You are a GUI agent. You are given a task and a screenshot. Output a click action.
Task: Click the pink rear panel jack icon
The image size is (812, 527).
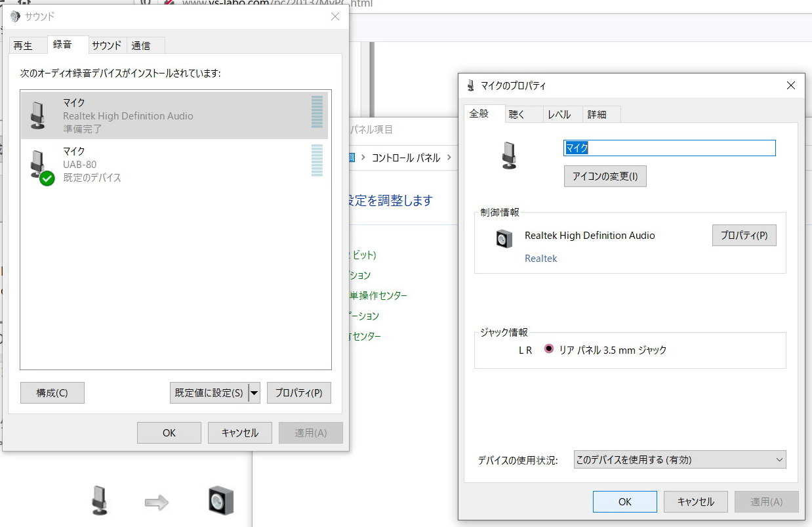coord(548,350)
